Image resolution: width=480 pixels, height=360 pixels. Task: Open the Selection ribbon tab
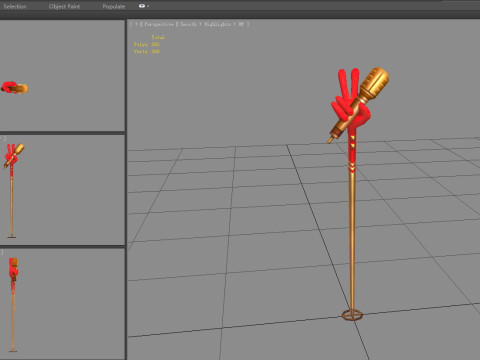pyautogui.click(x=15, y=6)
